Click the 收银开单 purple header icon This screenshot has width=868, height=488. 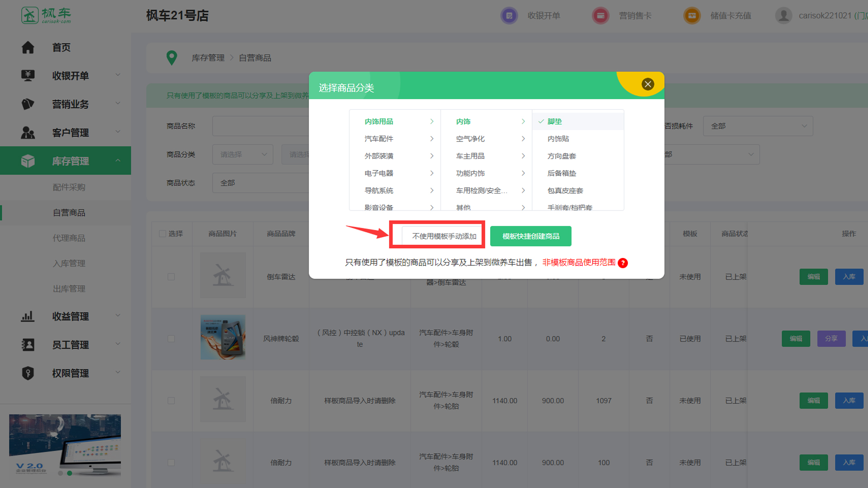click(509, 16)
